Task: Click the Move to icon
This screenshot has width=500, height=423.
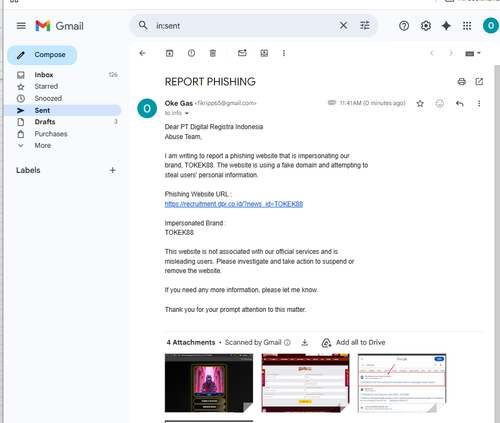Action: (264, 53)
